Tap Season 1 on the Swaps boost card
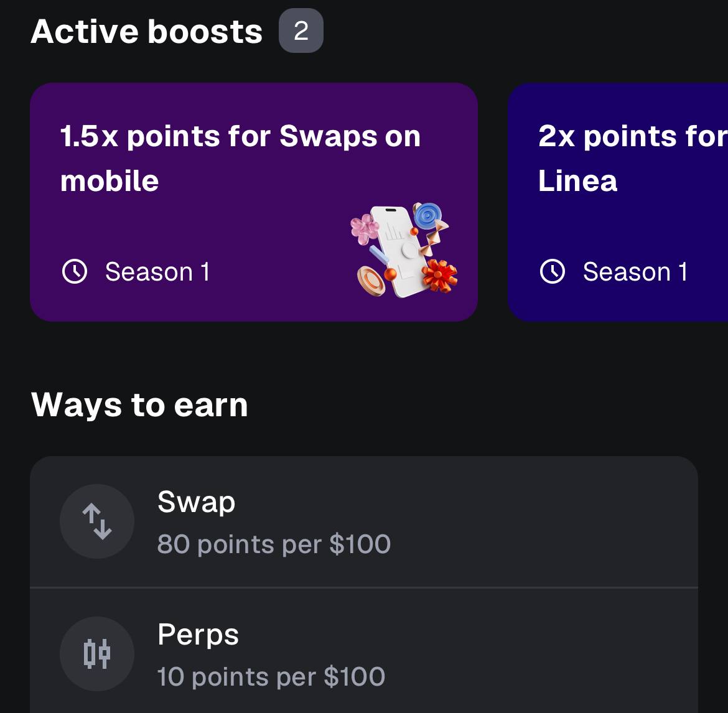Screen dimensions: 728x713 157,272
